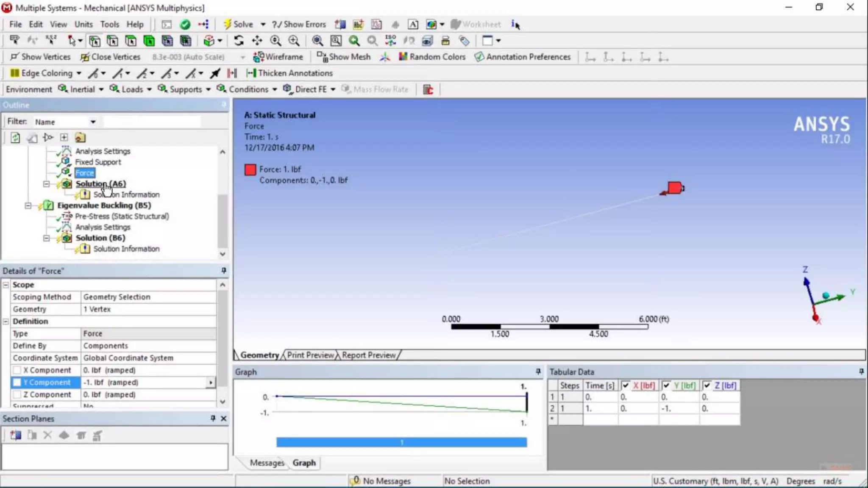Tick the Z Component parameter checkbox
The image size is (868, 488).
click(x=17, y=394)
